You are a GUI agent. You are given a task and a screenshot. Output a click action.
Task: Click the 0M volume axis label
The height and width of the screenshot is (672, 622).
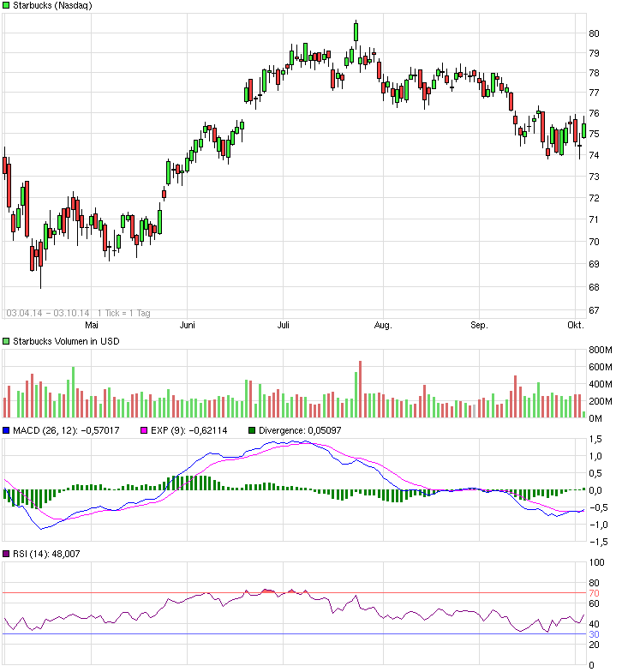click(x=595, y=418)
